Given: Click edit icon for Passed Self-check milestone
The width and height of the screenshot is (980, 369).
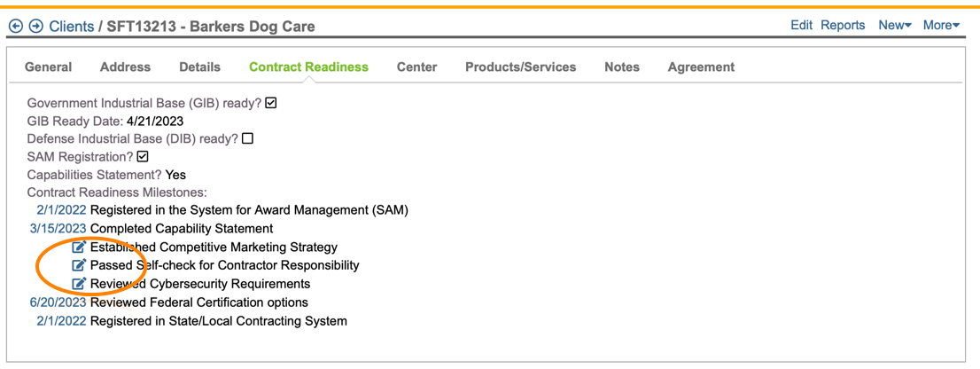Looking at the screenshot, I should tap(79, 265).
